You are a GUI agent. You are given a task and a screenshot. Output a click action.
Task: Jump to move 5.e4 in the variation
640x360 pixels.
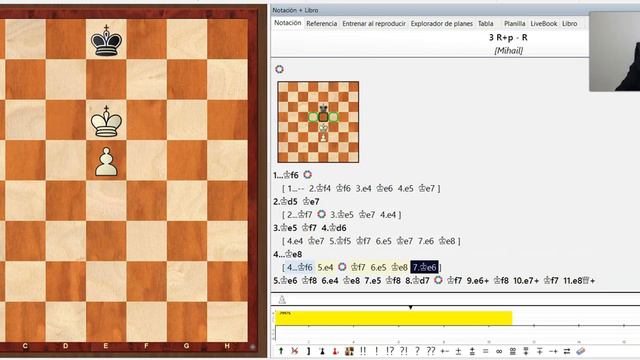pos(325,267)
